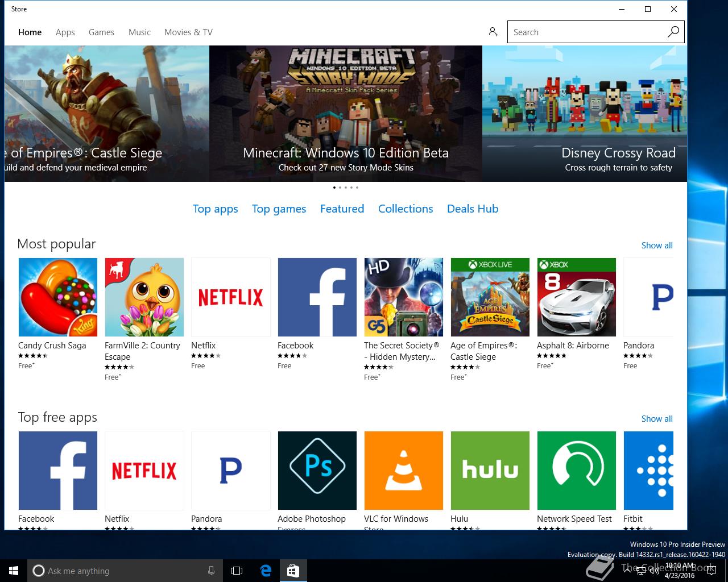Image resolution: width=728 pixels, height=582 pixels.
Task: Select the VLC for Windows Store icon
Action: coord(404,471)
